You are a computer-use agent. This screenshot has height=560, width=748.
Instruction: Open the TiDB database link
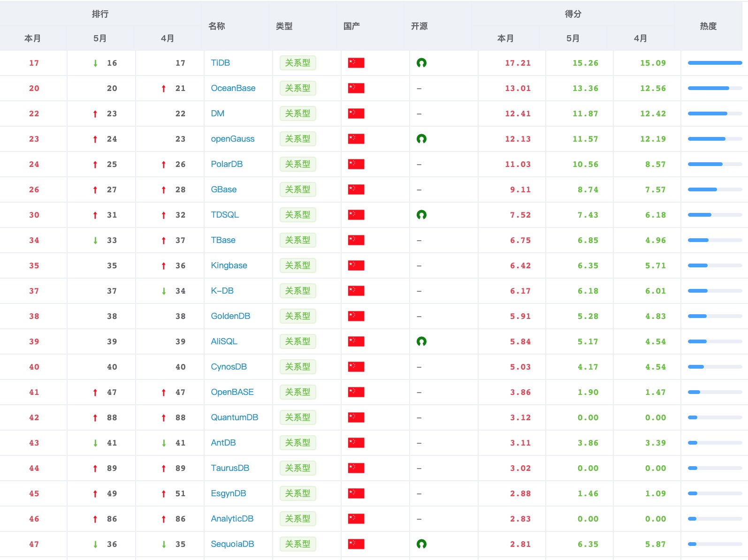(x=221, y=63)
